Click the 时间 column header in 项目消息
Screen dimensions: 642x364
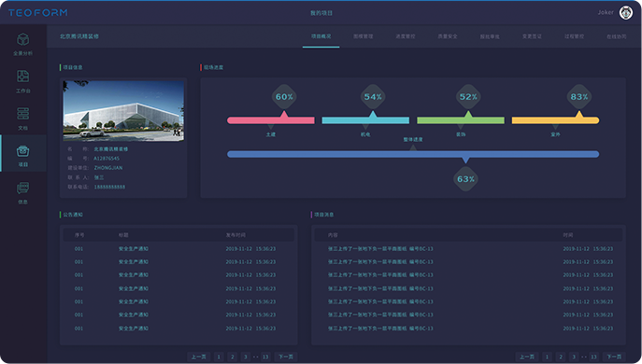pyautogui.click(x=568, y=235)
